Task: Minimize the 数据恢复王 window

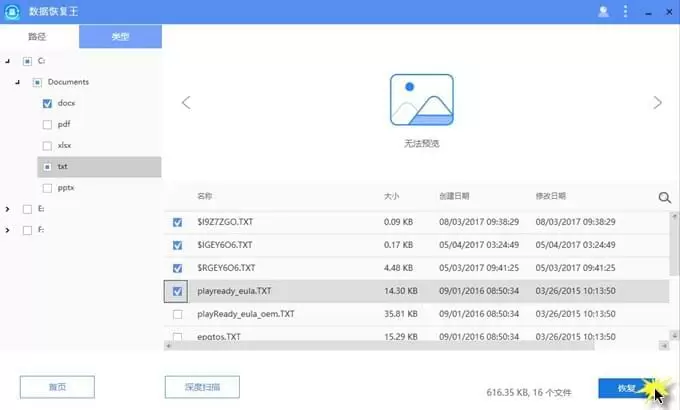Action: 648,13
